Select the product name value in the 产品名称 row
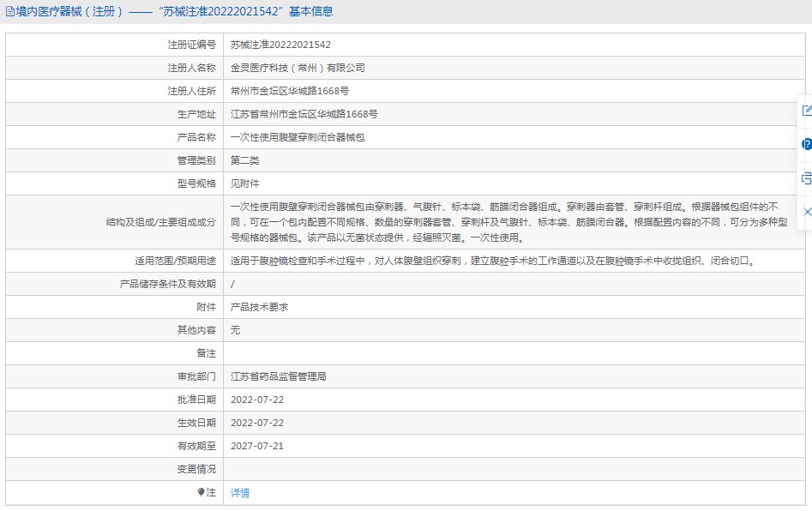Image resolution: width=812 pixels, height=511 pixels. tap(298, 137)
